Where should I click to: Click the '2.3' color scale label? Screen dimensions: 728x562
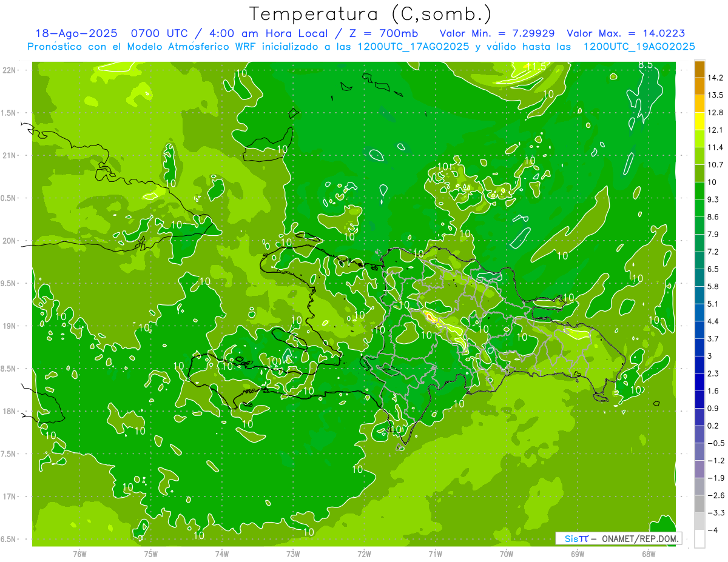click(x=713, y=373)
